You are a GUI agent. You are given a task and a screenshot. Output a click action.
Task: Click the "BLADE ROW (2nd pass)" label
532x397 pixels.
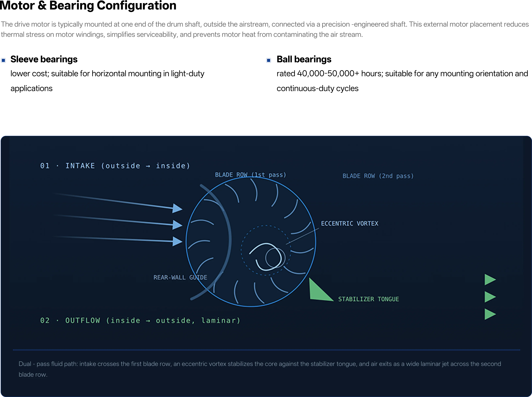coord(378,176)
